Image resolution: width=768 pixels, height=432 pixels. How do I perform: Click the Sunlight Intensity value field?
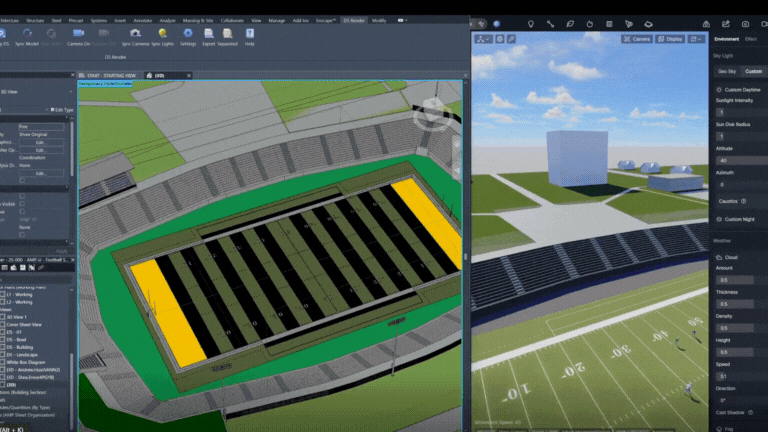pyautogui.click(x=742, y=112)
